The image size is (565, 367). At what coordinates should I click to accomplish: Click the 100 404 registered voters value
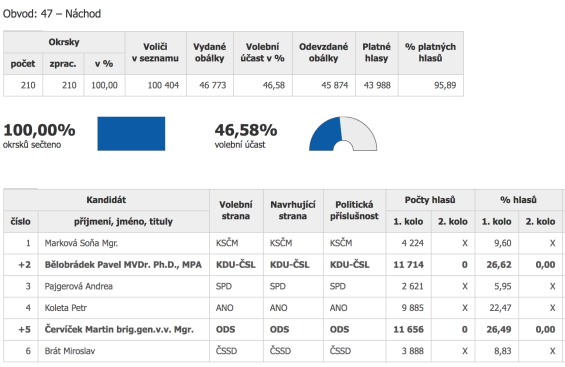(x=163, y=85)
